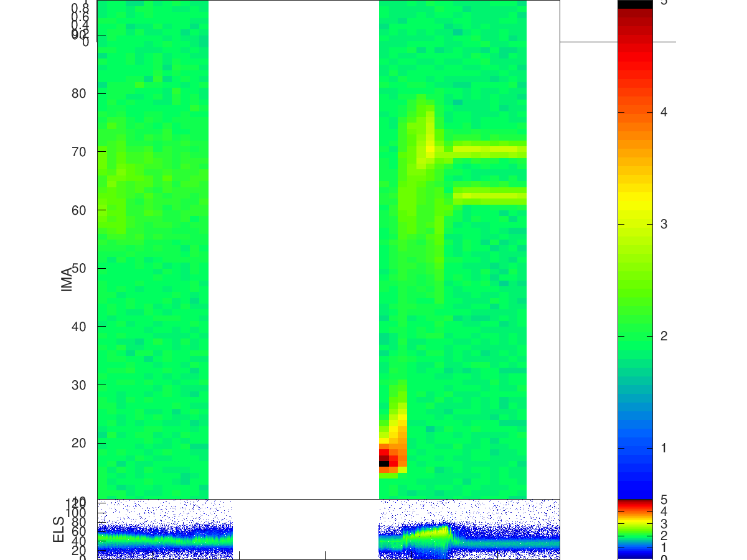Click the black peak cell in the IMA spectrogram
Screen dimensions: 747x560
pos(384,464)
